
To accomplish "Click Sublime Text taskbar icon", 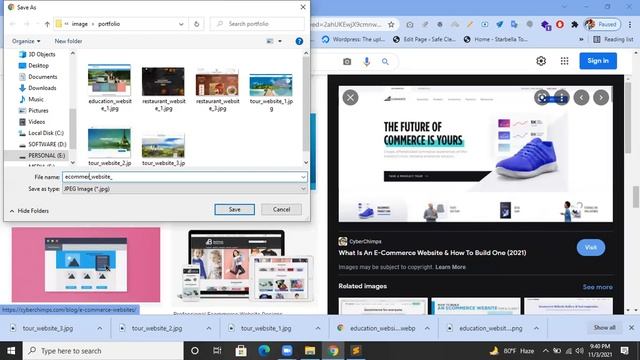I will [356, 351].
